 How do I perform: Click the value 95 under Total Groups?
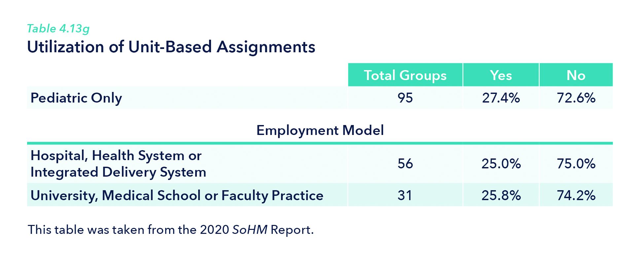coord(405,98)
